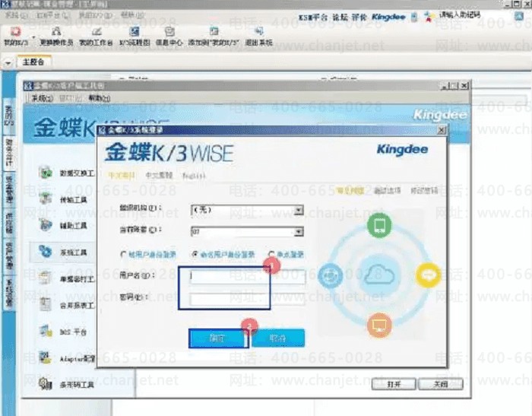Select 单点登录 radio option

tap(271, 254)
